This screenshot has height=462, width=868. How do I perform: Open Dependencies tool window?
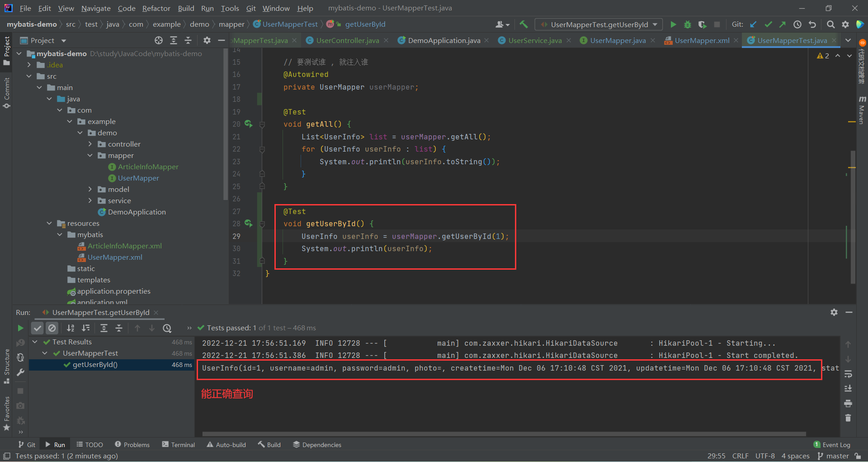click(x=317, y=445)
